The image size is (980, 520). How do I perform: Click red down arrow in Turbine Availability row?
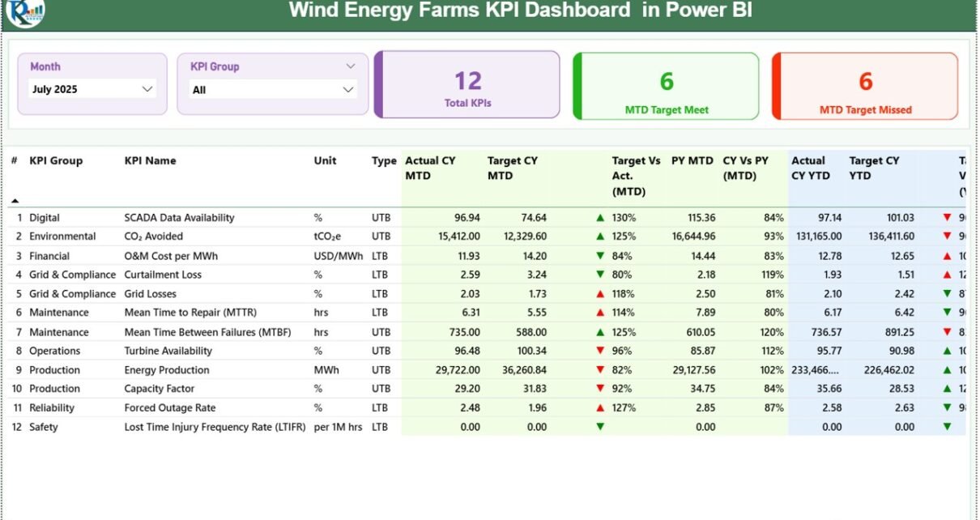600,351
